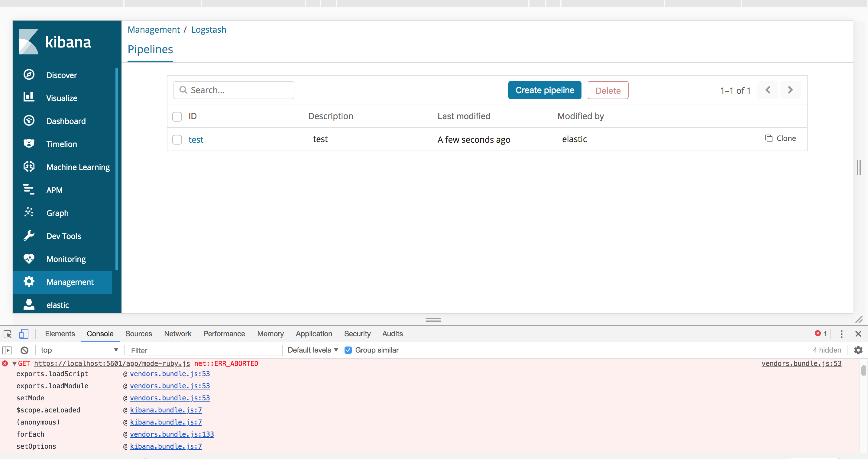Image resolution: width=868 pixels, height=459 pixels.
Task: Switch to the Network tab
Action: pos(178,334)
